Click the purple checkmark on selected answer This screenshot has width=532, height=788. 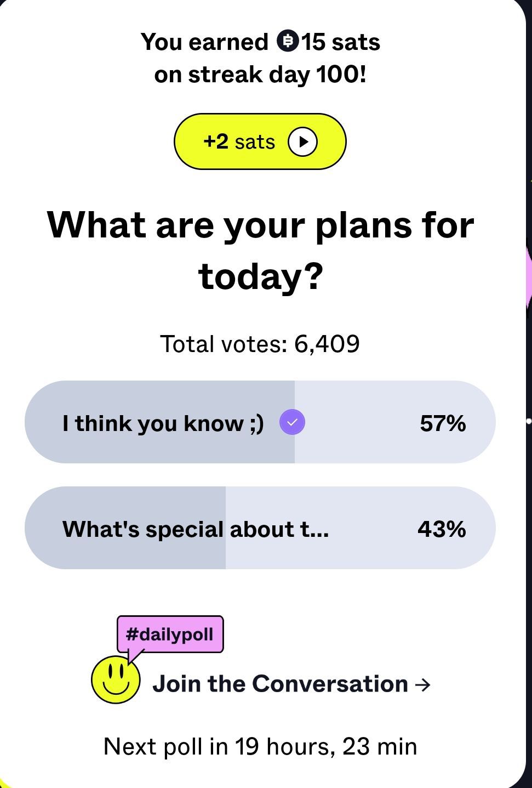pos(292,423)
